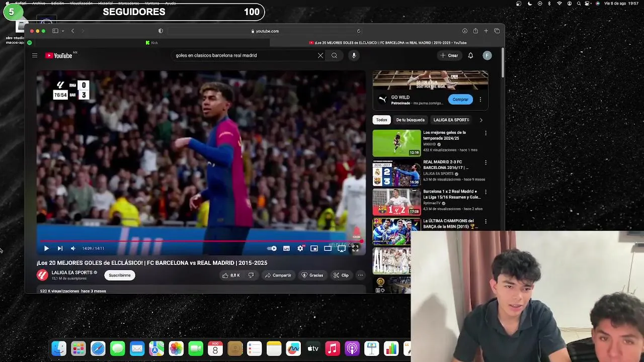
Task: Click the Compartir button
Action: tap(278, 275)
